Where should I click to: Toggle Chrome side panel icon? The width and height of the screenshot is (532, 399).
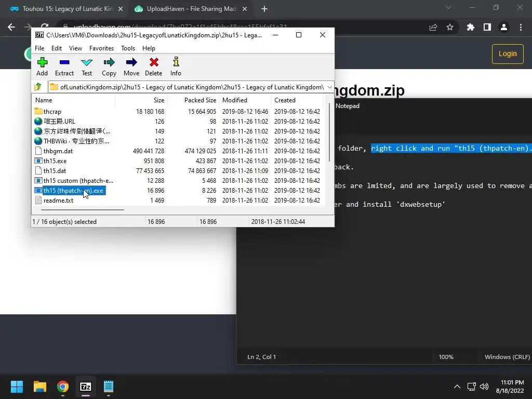pos(487,27)
